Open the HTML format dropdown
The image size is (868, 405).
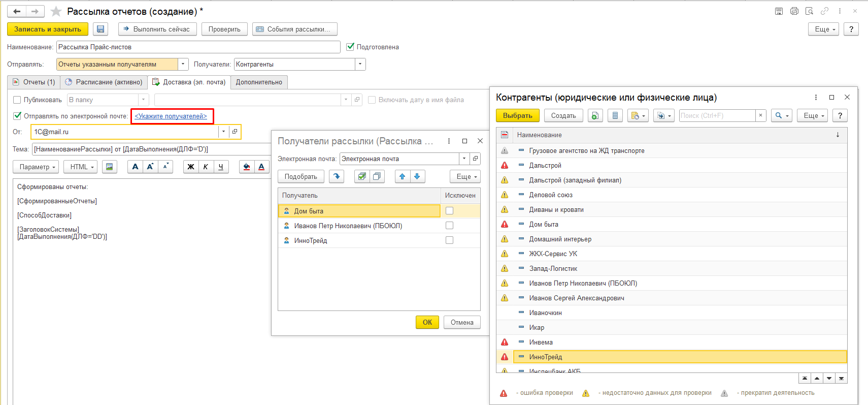click(x=80, y=167)
